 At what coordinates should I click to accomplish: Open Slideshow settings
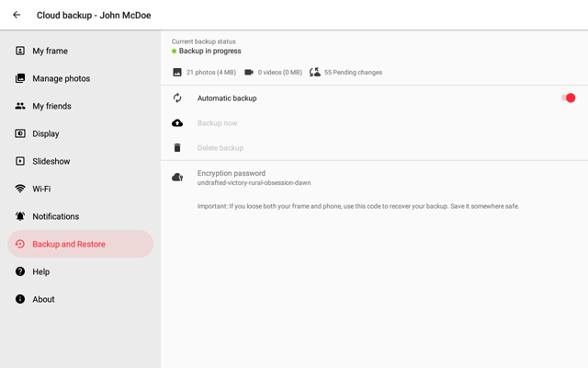tap(80, 161)
